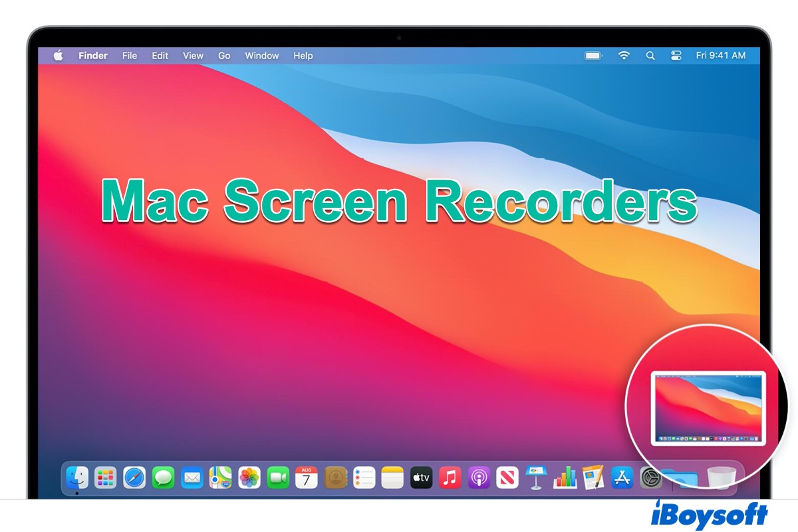
Task: Click the Fri 9:41 AM clock
Action: tap(720, 56)
